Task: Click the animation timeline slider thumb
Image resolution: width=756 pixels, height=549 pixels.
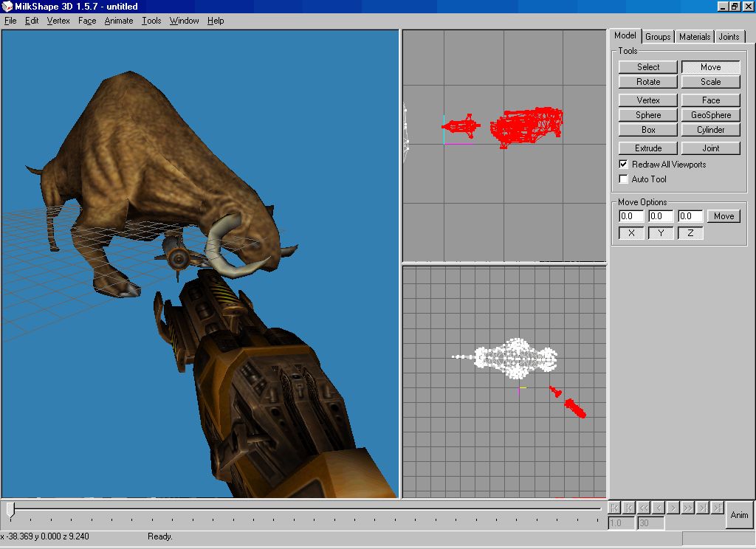Action: coord(10,511)
